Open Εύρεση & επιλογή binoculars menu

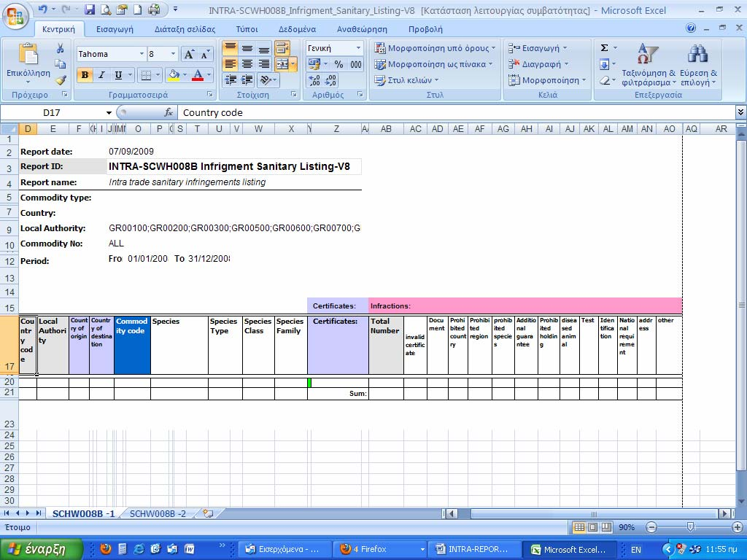pos(698,65)
